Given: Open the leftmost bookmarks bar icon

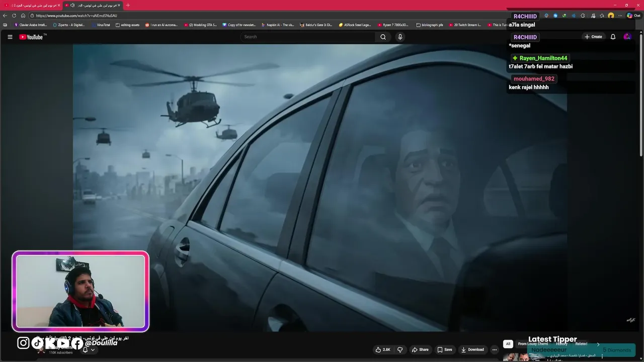Looking at the screenshot, I should 5,25.
